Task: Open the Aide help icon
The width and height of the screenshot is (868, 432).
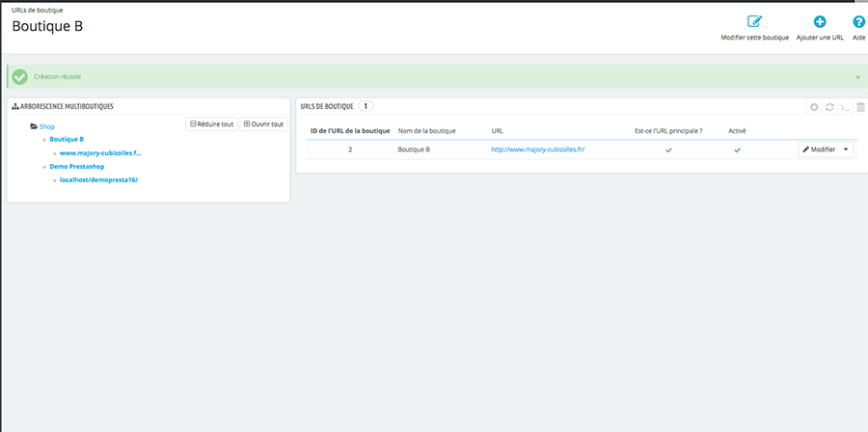Action: click(858, 21)
